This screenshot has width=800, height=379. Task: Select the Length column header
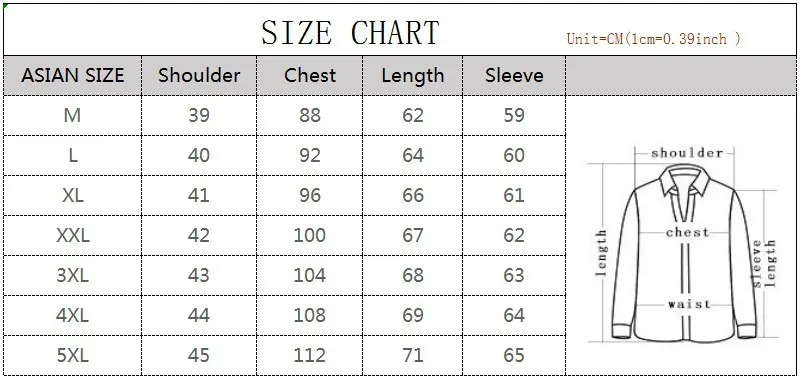(413, 75)
